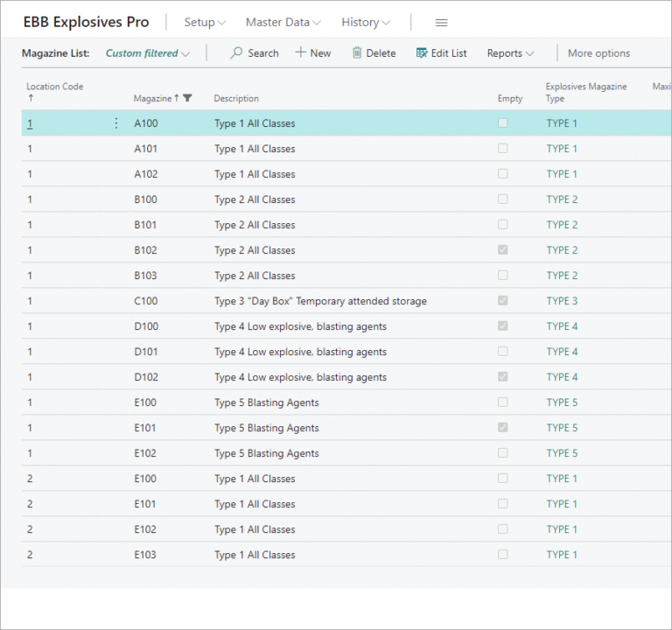Toggle Empty checkbox for E103 row
The width and height of the screenshot is (672, 630).
click(503, 554)
